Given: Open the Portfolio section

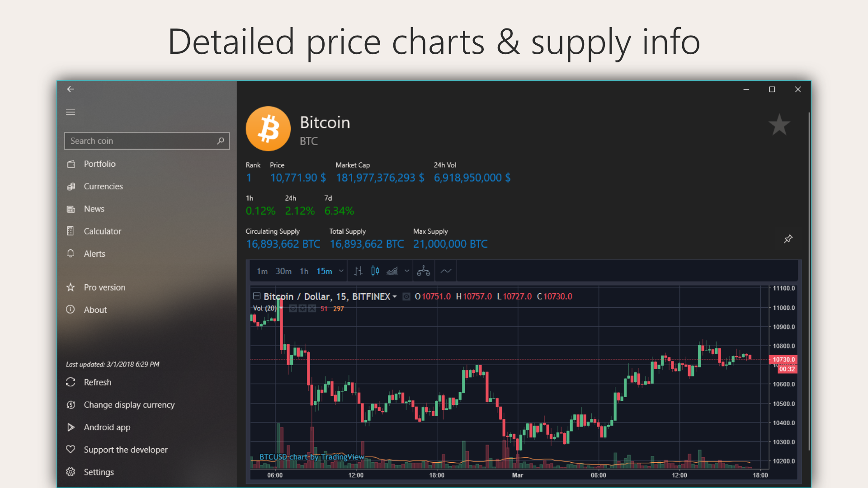Looking at the screenshot, I should point(99,164).
